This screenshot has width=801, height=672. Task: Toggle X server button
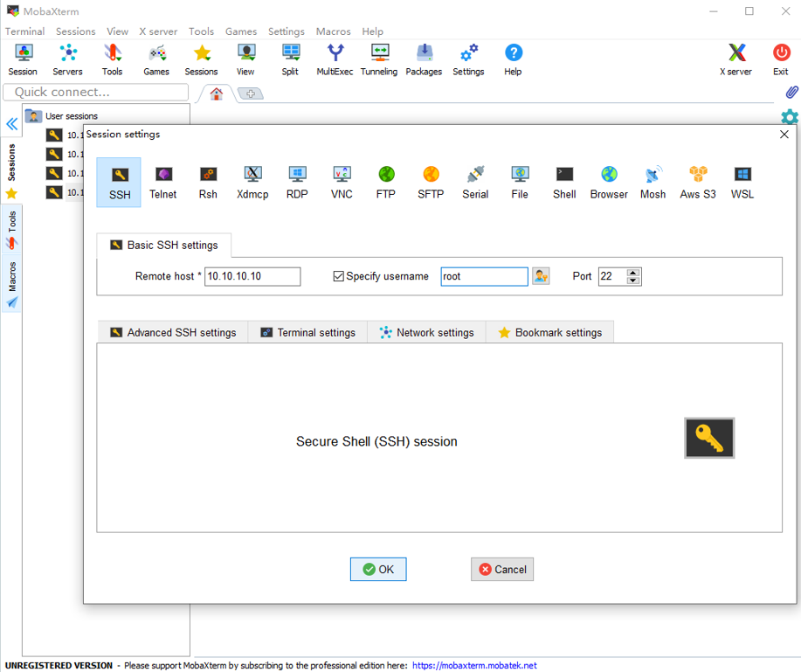click(736, 59)
